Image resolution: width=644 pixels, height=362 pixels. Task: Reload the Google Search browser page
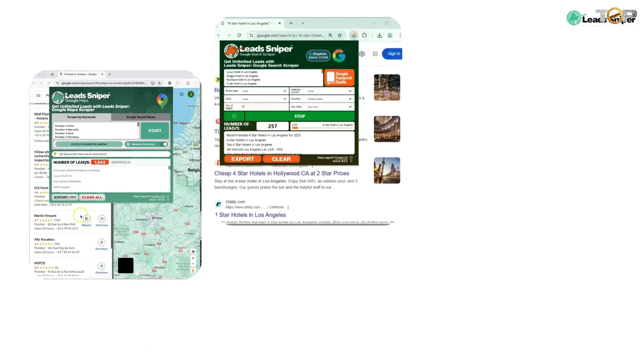coord(239,35)
